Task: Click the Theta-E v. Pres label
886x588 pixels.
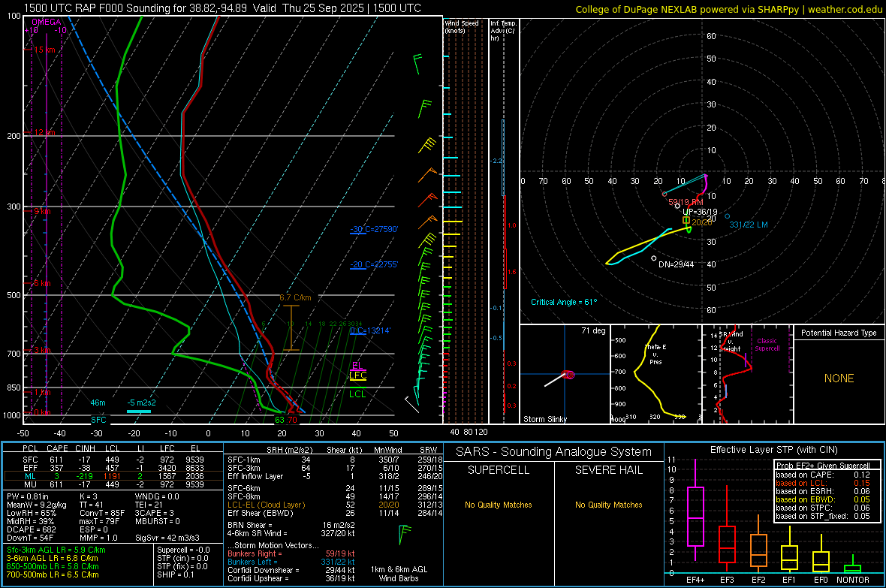Action: point(655,354)
